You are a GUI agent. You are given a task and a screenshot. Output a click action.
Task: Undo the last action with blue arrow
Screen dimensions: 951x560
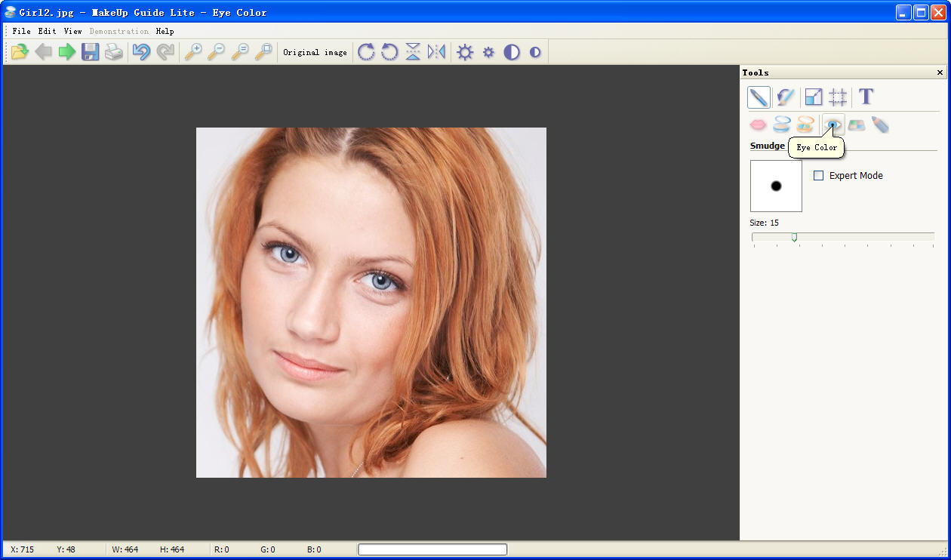pyautogui.click(x=141, y=52)
